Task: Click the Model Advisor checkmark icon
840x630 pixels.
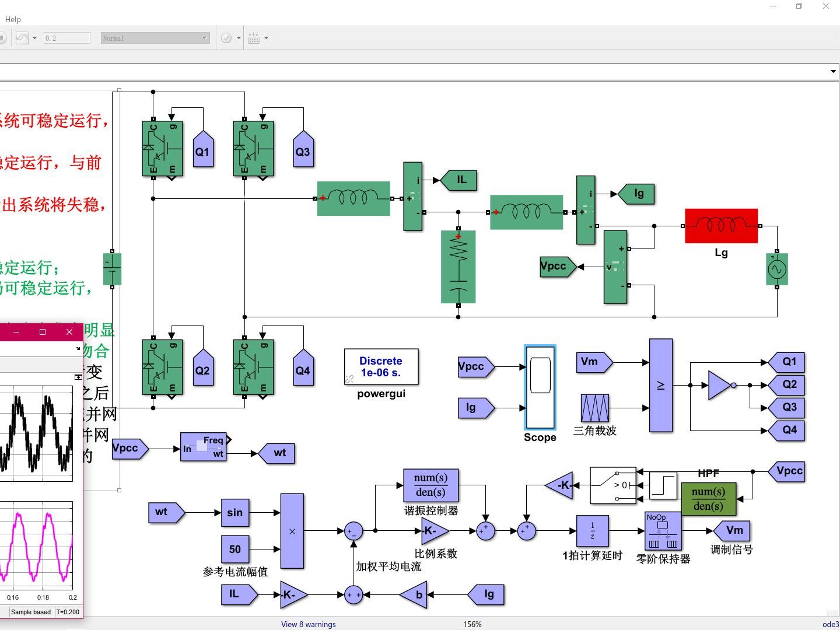Action: click(x=226, y=38)
